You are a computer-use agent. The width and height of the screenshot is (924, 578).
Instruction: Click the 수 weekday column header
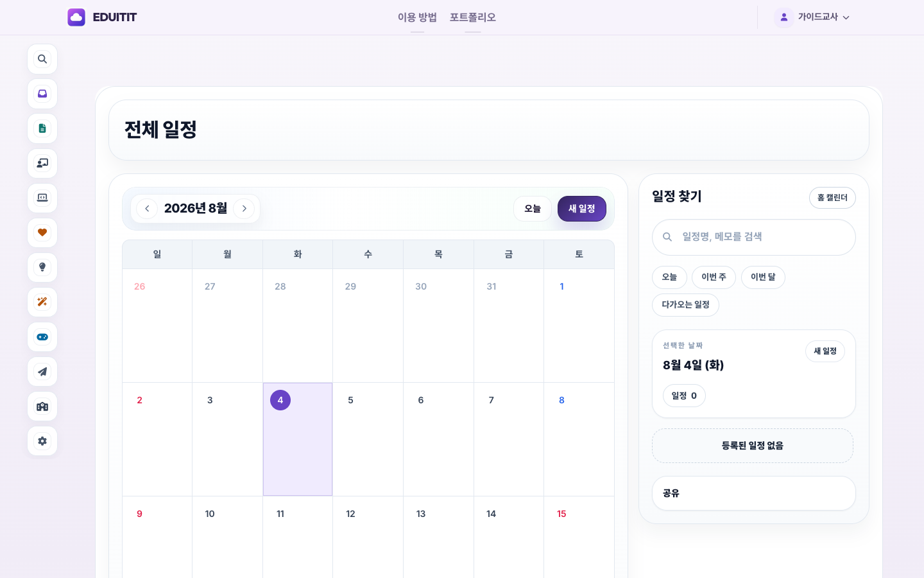pos(368,254)
